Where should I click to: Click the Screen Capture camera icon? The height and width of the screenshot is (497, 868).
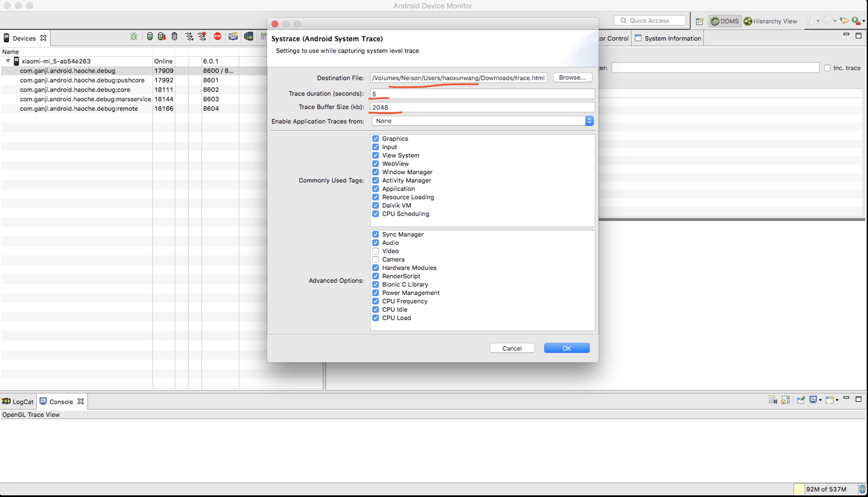[233, 36]
